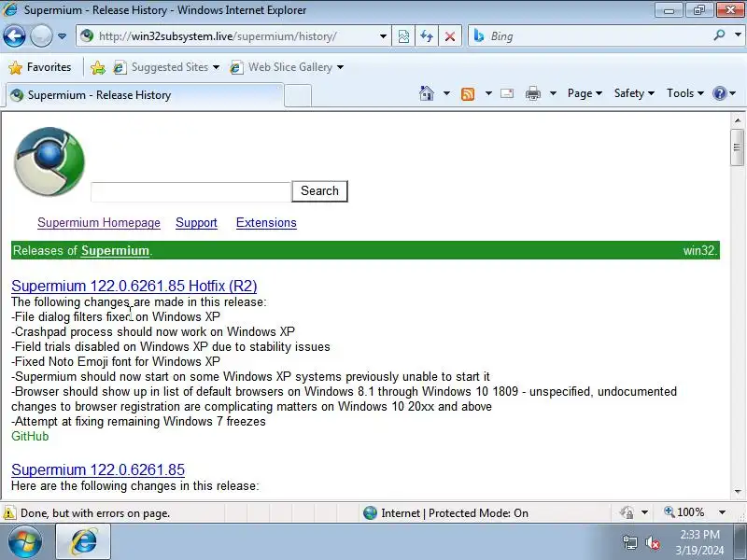Open the Suggested Sites dropdown
The width and height of the screenshot is (747, 560).
coord(166,67)
